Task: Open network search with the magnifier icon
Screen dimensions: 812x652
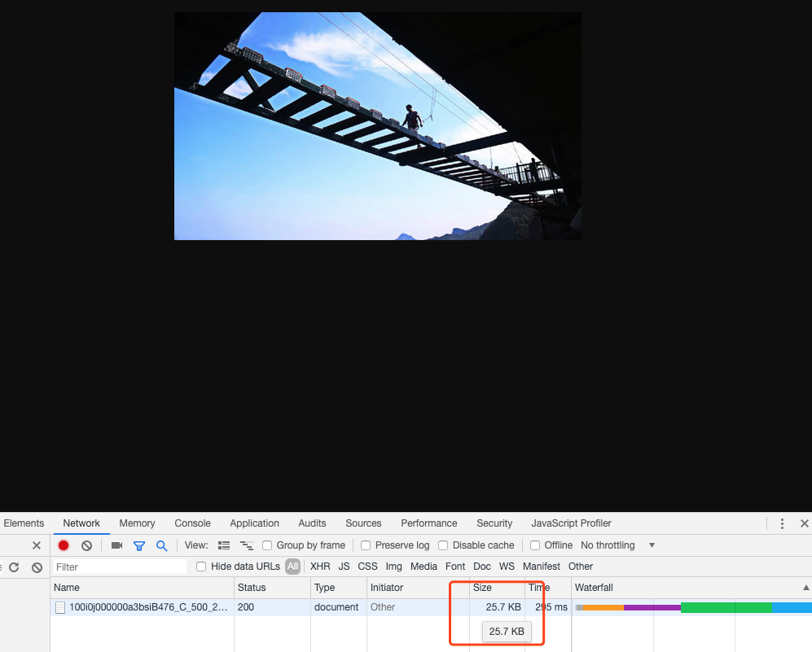Action: (x=161, y=545)
